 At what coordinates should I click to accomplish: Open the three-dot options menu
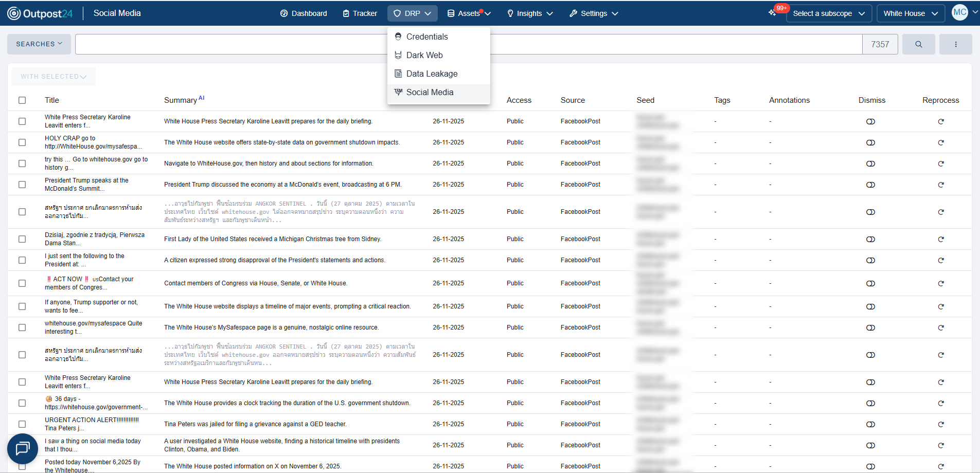[x=955, y=44]
